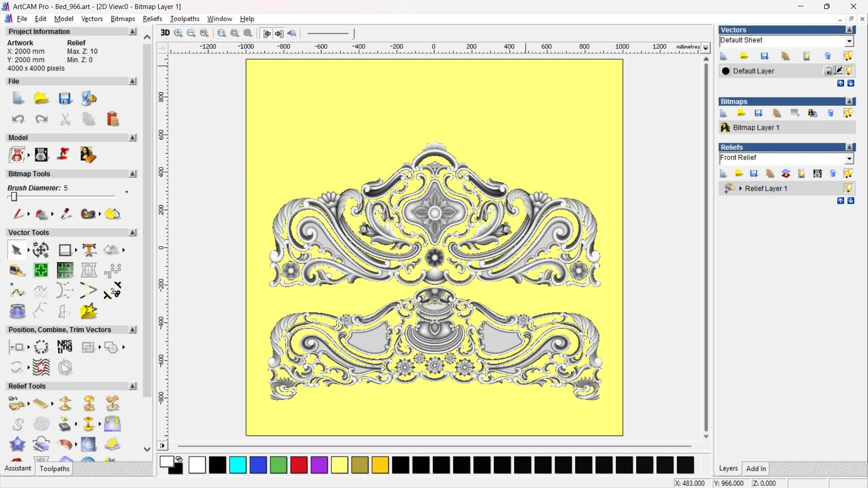Select the Create Rectangle vector tool
This screenshot has height=488, width=868.
tap(65, 250)
